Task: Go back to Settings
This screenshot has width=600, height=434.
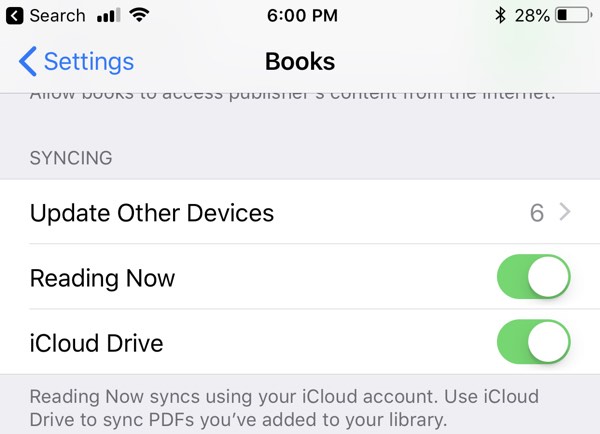Action: [76, 61]
